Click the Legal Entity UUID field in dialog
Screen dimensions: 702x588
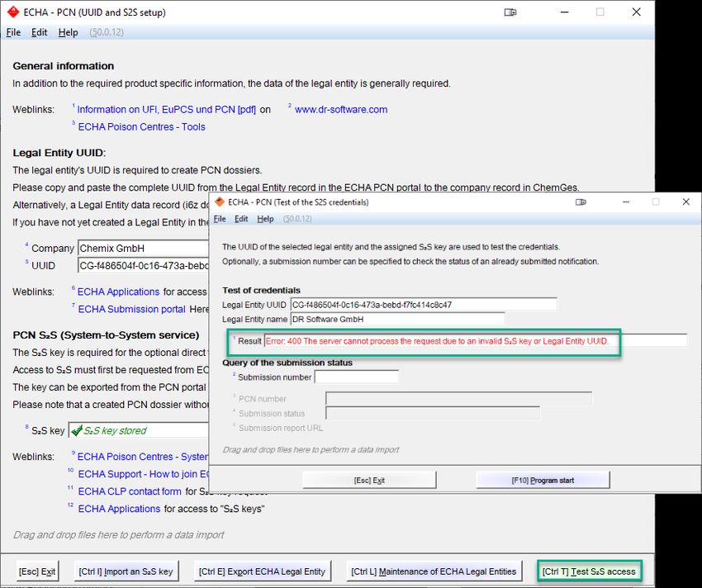424,305
